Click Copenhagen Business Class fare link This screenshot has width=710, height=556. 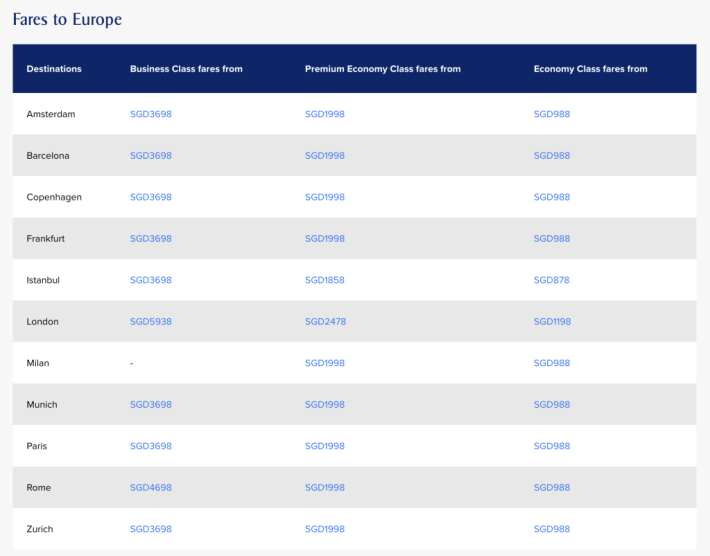pos(150,197)
